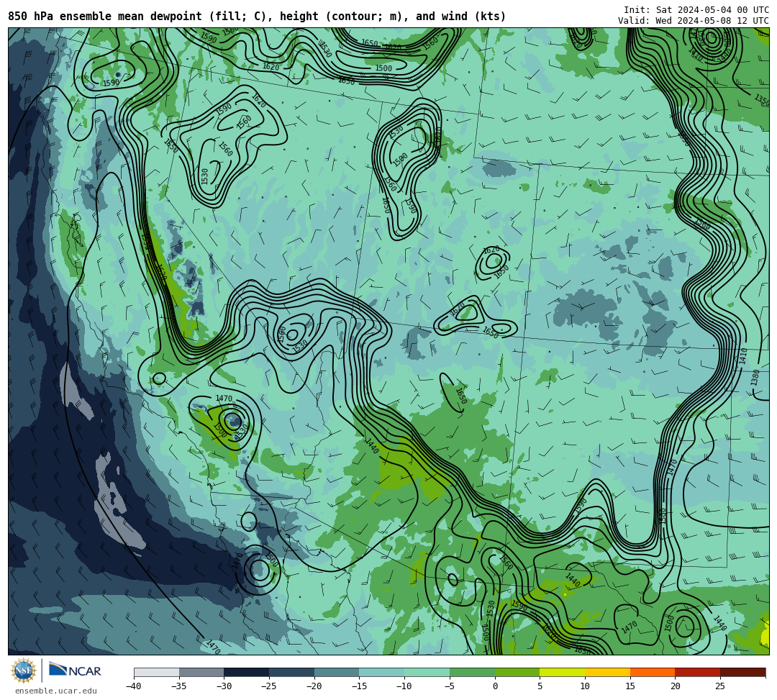
Task: Click the positive 20 colorbar tick label
Action: click(x=675, y=686)
